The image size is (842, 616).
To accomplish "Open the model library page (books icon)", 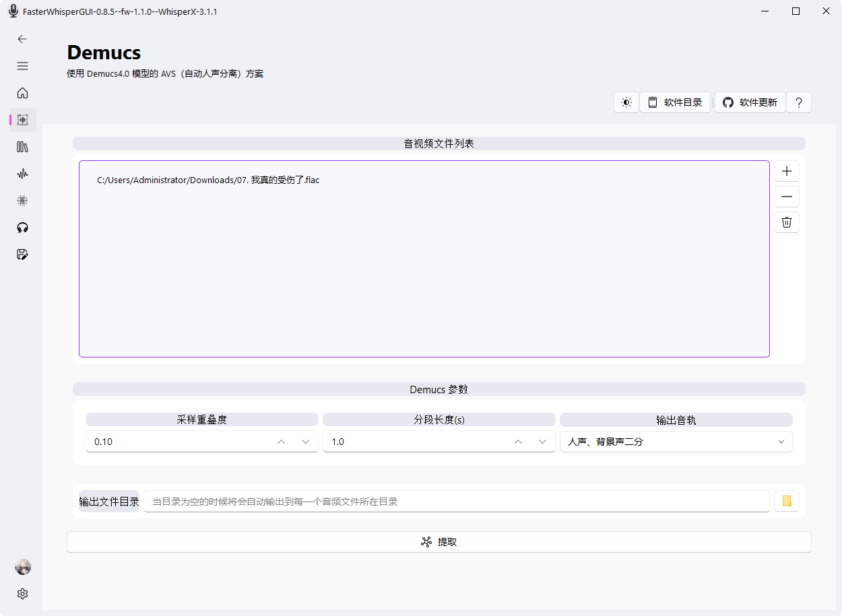I will (x=22, y=146).
